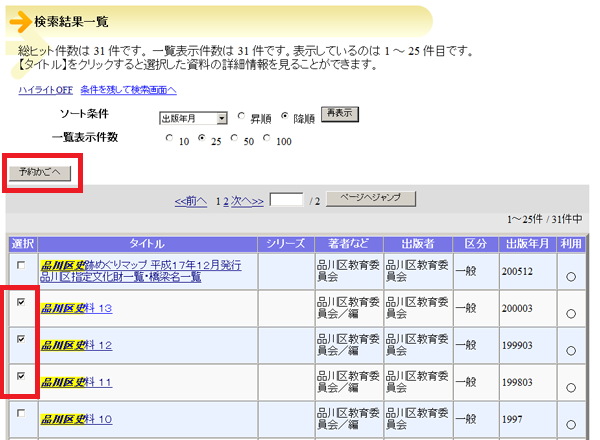600x440 pixels.
Task: Click the 選択 column header
Action: (23, 244)
